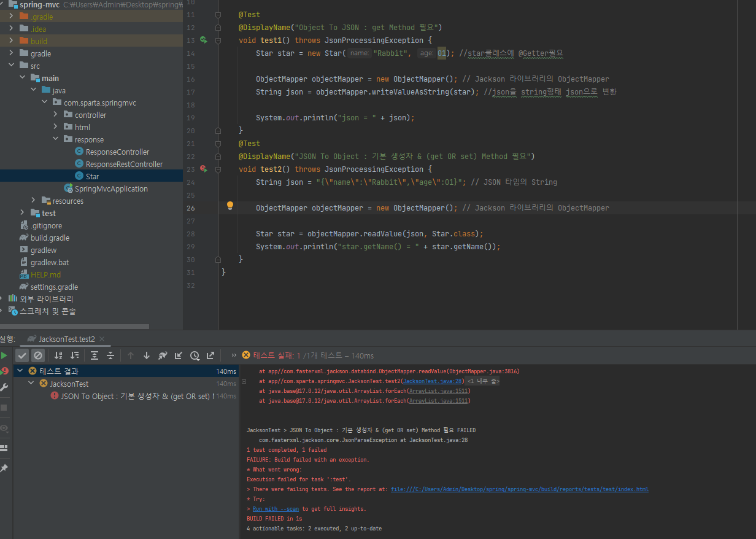Expand the resources folder
The image size is (756, 539).
click(x=33, y=201)
